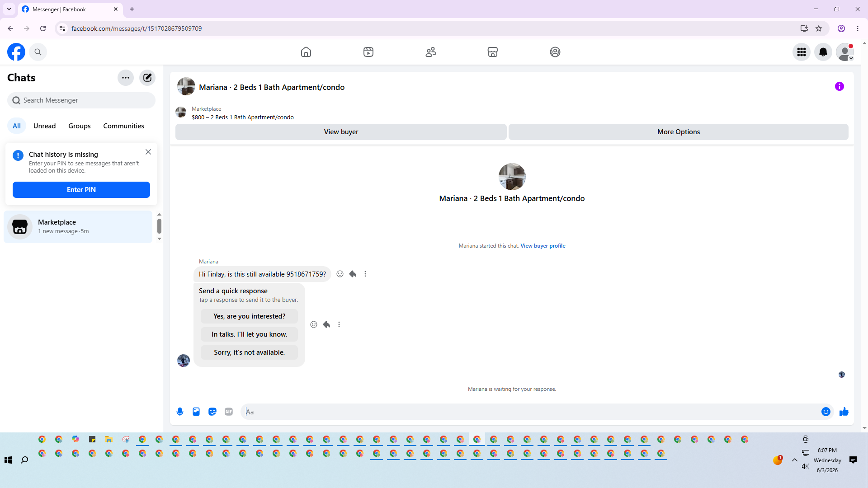
Task: Click the Enter PIN button
Action: [81, 190]
